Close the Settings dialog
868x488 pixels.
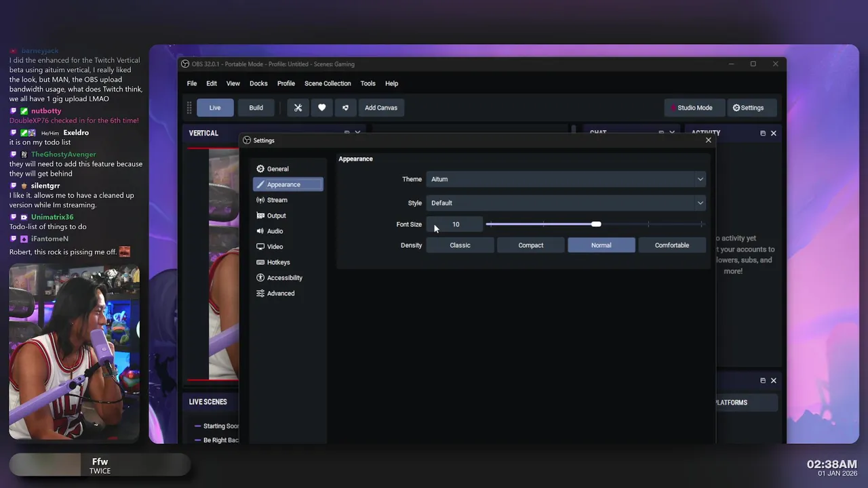point(708,140)
